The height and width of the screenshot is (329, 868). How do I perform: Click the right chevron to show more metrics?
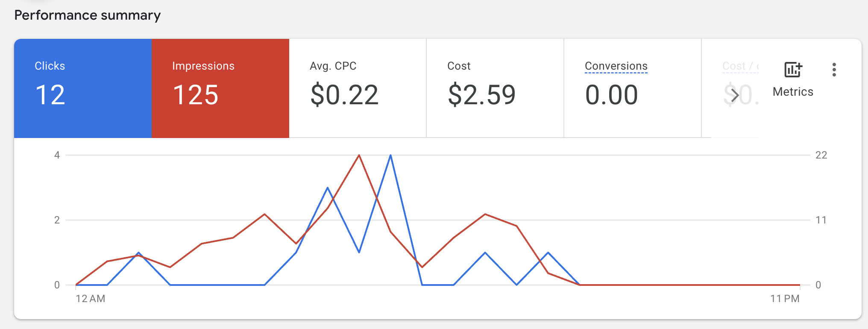coord(735,95)
